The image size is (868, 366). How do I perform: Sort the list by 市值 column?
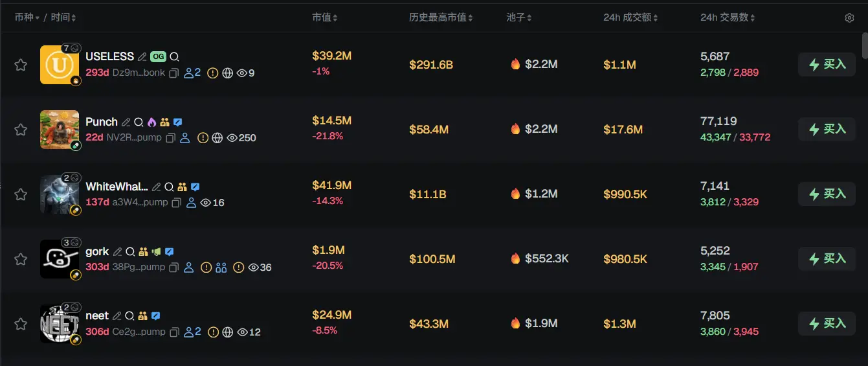tap(324, 17)
